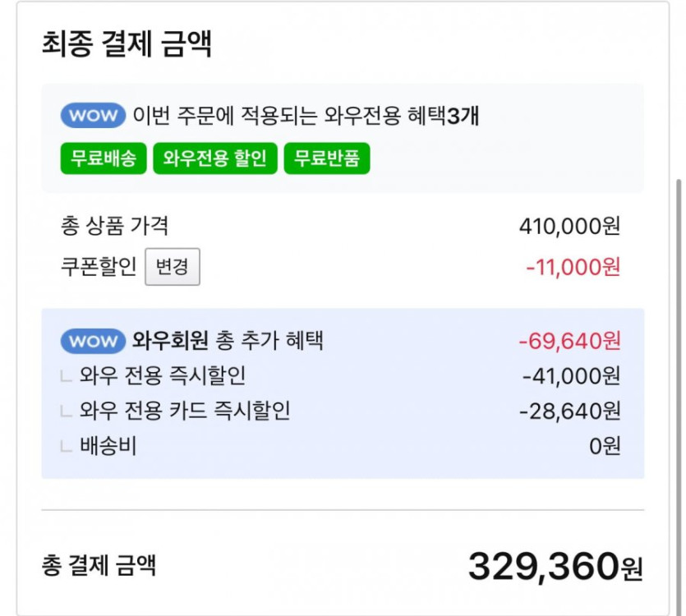Click the WOW badge next to 와우회원
This screenshot has width=686, height=616.
click(92, 341)
